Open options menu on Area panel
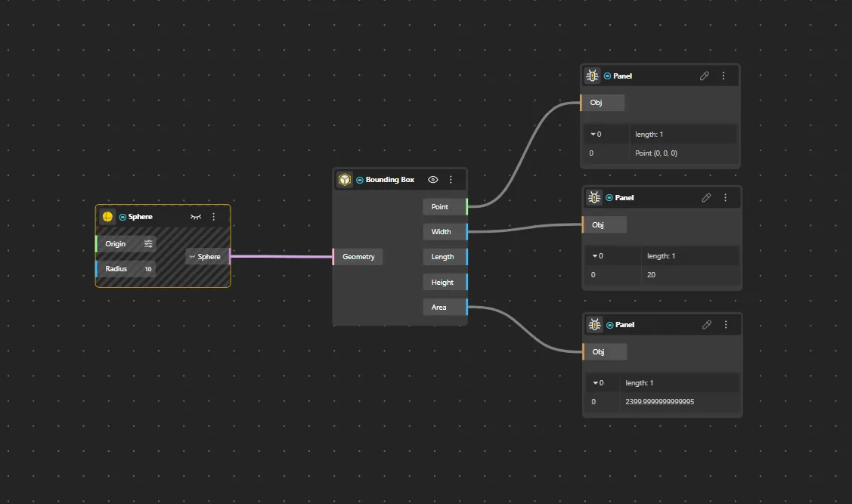This screenshot has height=504, width=852. (726, 325)
